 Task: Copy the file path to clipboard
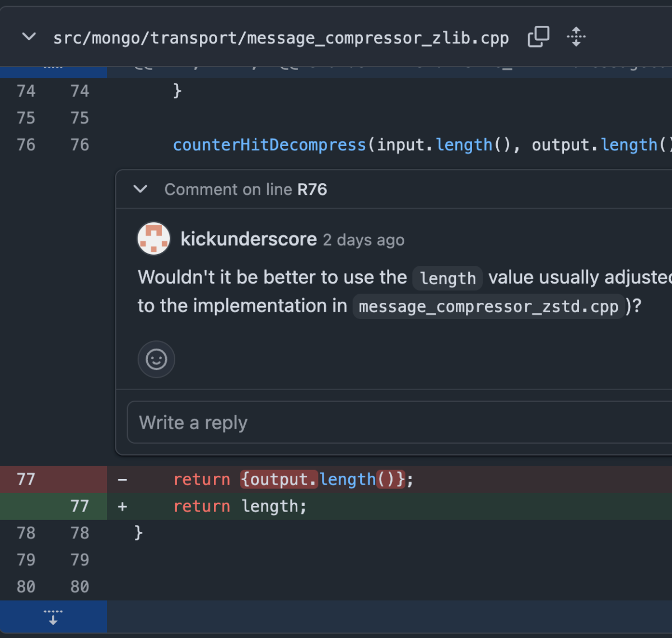pyautogui.click(x=538, y=37)
